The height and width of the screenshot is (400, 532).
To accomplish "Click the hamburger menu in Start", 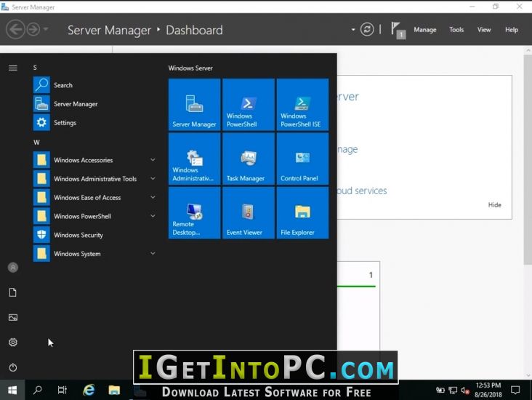I will click(13, 68).
